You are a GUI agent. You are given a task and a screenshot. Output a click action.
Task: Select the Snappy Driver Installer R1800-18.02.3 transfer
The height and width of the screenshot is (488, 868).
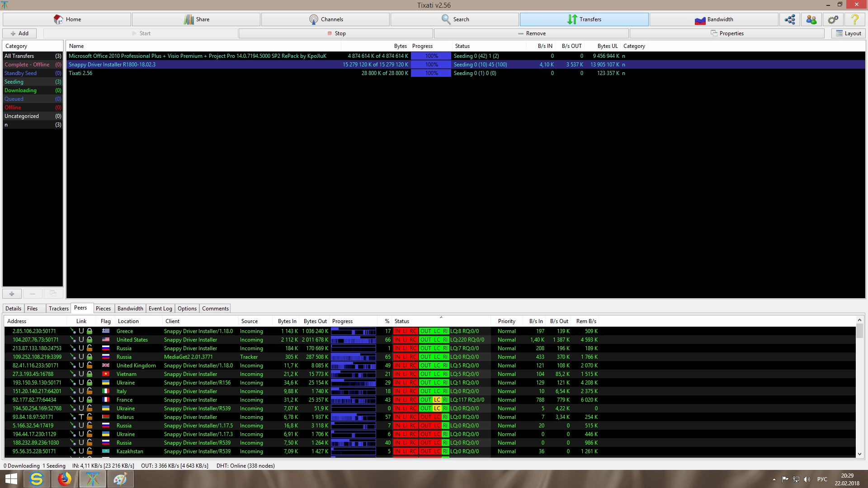[x=466, y=65]
